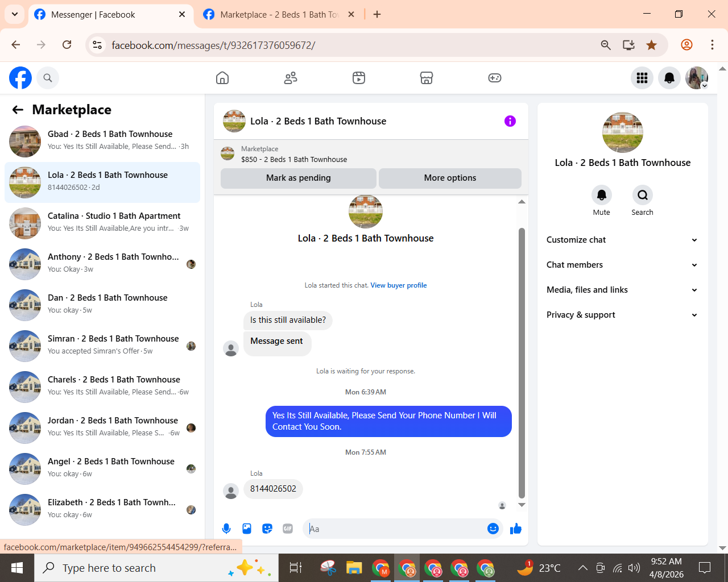Click the Windows taskbar search box
Viewport: 728px width, 582px height.
click(156, 568)
